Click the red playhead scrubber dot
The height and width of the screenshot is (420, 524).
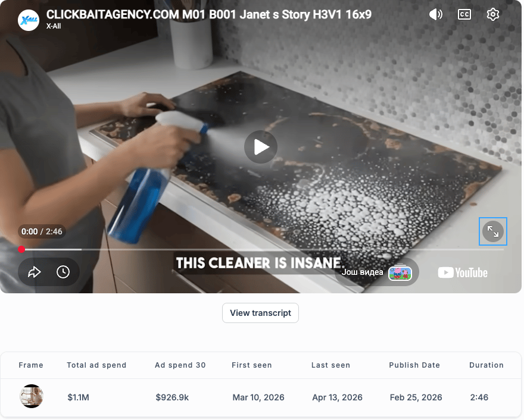coord(21,249)
